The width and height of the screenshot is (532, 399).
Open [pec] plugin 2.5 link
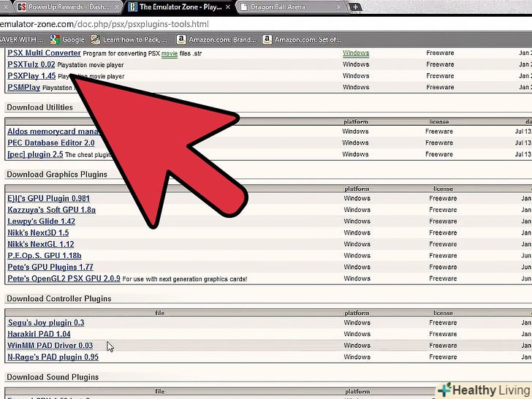point(35,154)
